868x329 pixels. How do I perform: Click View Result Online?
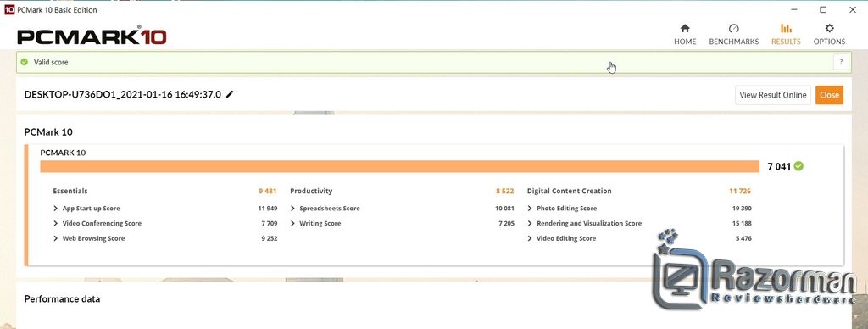[773, 95]
